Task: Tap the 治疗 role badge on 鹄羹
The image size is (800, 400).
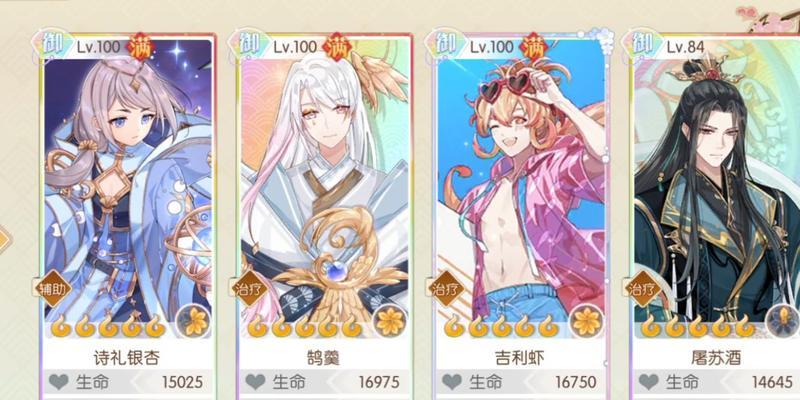Action: click(249, 288)
